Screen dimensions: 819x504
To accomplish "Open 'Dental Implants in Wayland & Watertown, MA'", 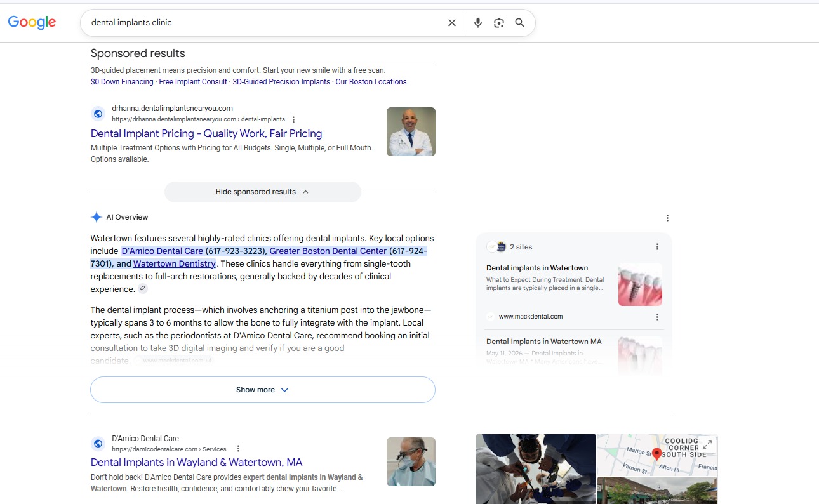I will coord(197,462).
